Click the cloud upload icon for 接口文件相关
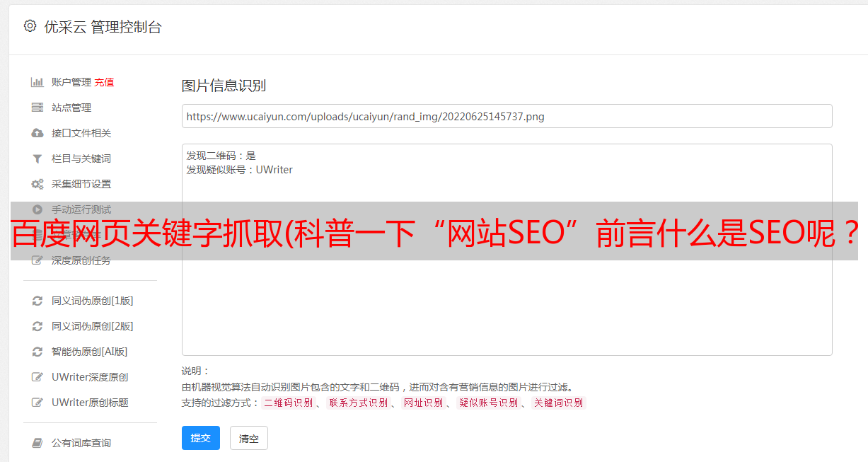 pyautogui.click(x=37, y=133)
